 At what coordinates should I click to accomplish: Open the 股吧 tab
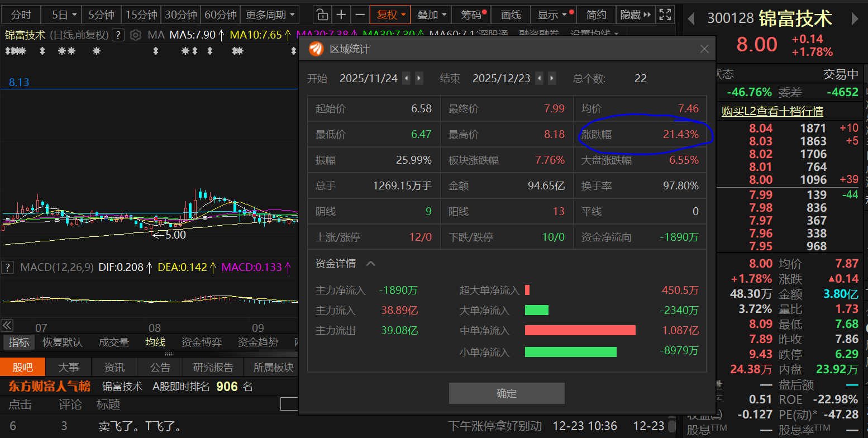pos(22,367)
